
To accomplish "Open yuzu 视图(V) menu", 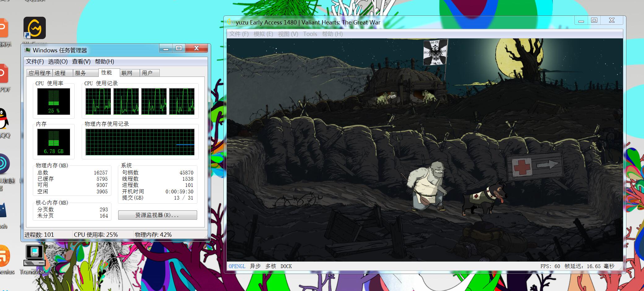I will click(288, 34).
